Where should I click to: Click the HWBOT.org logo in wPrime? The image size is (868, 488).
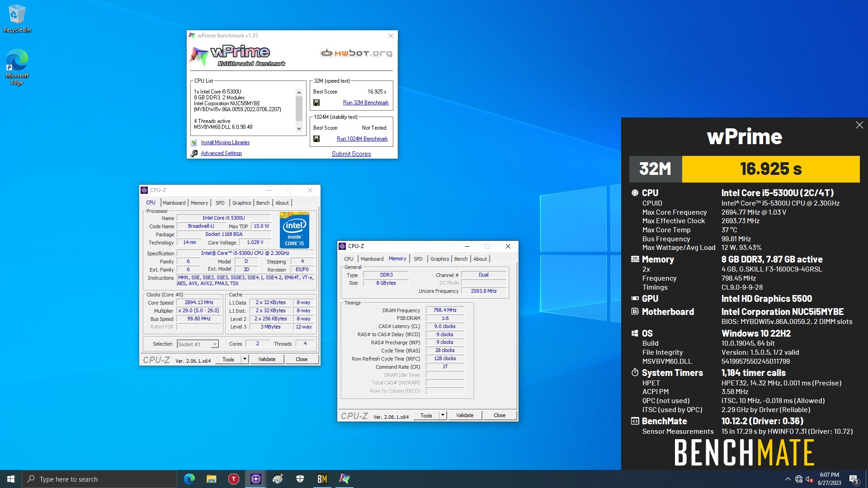[x=356, y=53]
